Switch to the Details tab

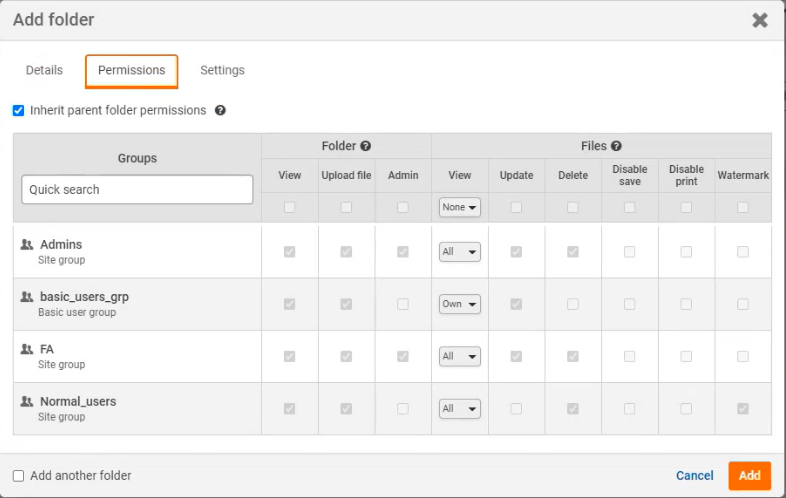(44, 71)
